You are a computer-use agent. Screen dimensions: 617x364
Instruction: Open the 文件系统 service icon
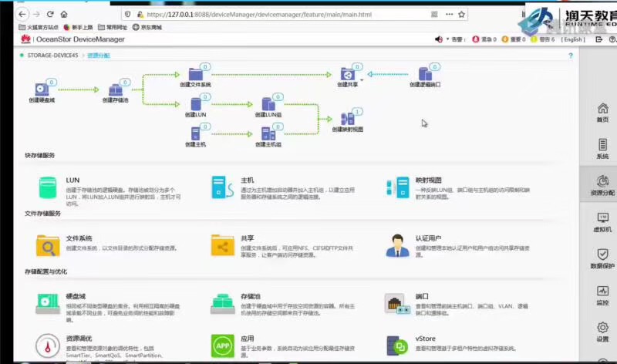tap(48, 245)
